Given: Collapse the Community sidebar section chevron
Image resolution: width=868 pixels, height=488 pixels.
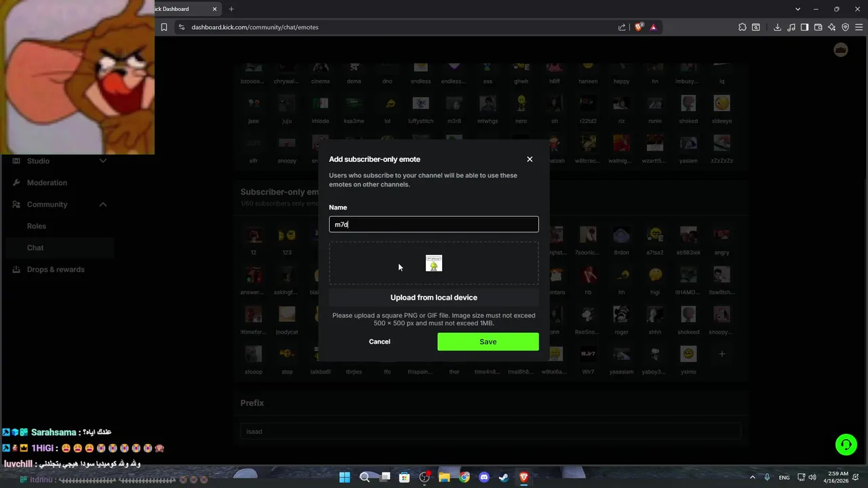Looking at the screenshot, I should [x=103, y=204].
